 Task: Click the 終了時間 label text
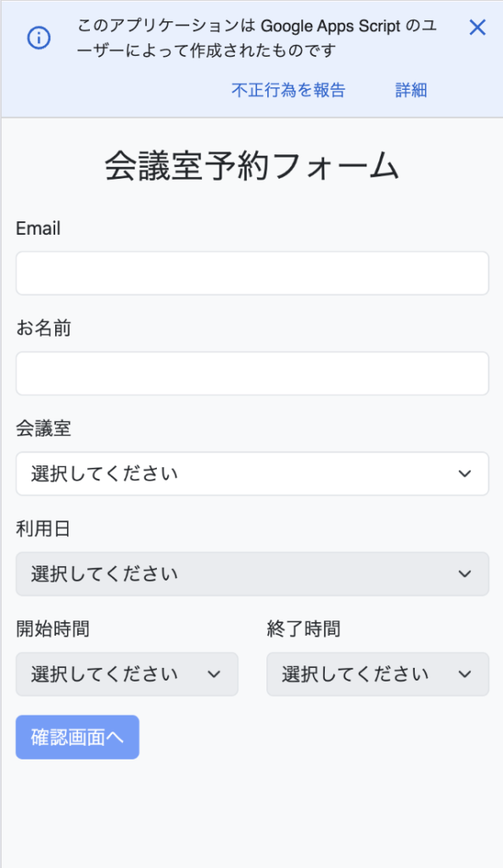[x=304, y=629]
